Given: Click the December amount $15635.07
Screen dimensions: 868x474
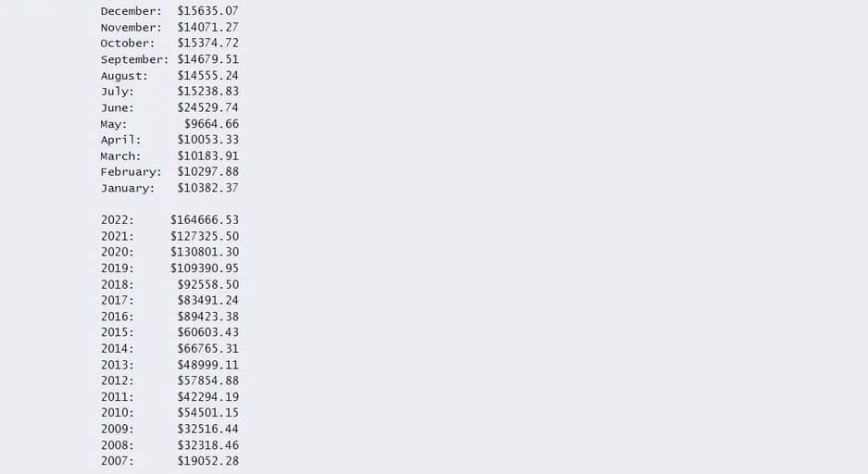Looking at the screenshot, I should coord(208,11).
